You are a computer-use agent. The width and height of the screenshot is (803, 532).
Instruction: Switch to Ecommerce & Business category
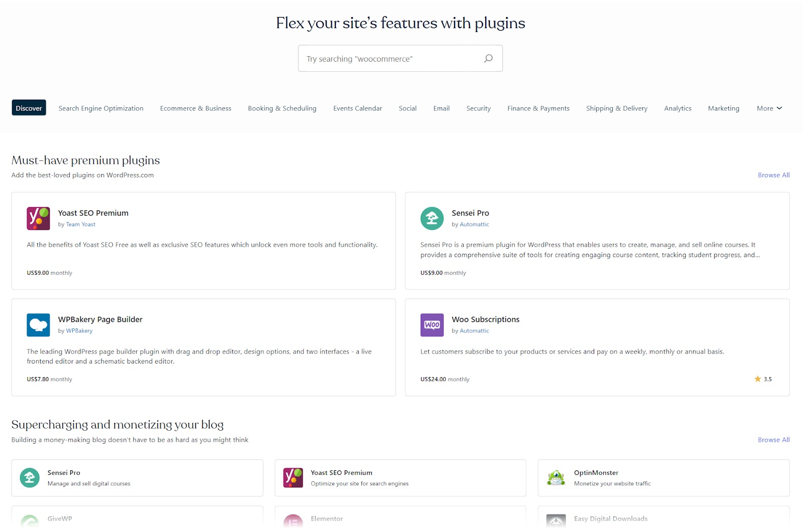pyautogui.click(x=196, y=108)
